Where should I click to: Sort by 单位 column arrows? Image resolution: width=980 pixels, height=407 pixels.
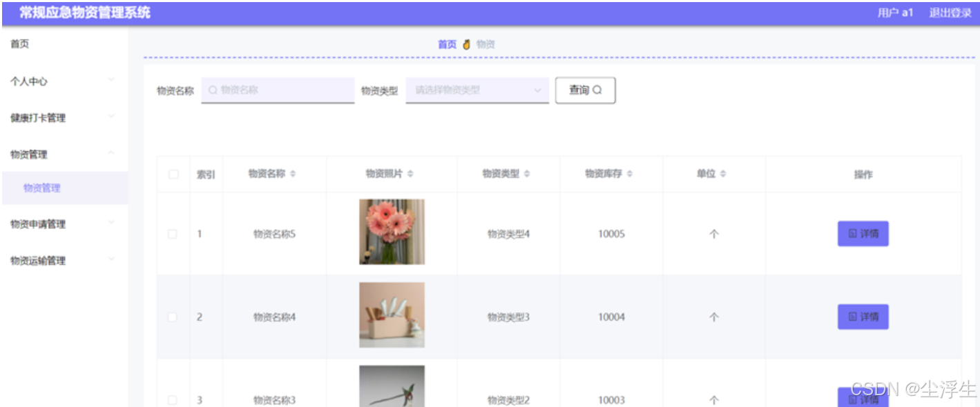click(723, 175)
